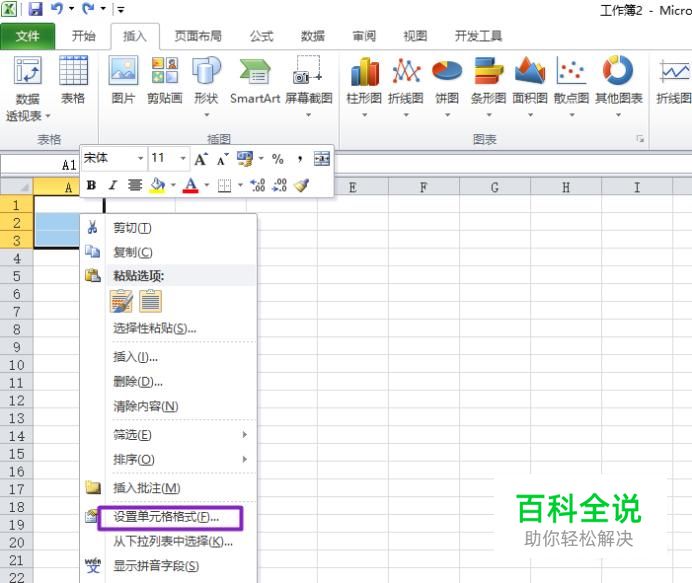This screenshot has width=692, height=583.
Task: Insert a 折线图 line chart
Action: pyautogui.click(x=406, y=86)
